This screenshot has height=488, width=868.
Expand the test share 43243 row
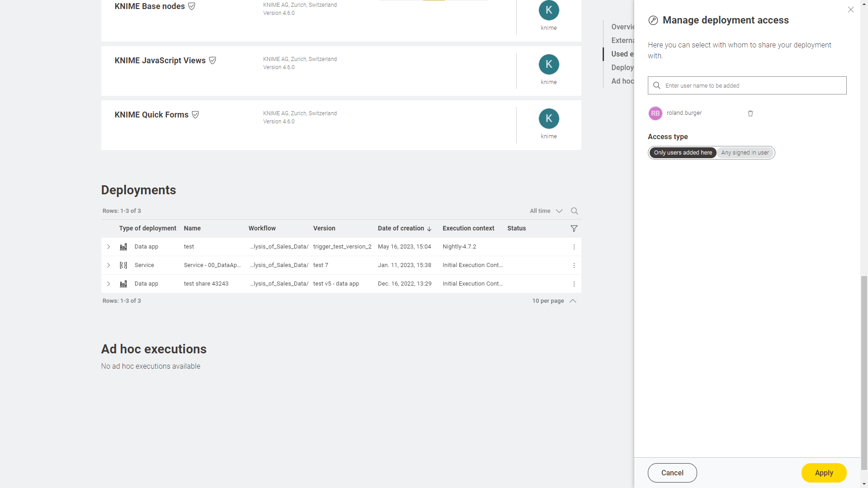[108, 284]
